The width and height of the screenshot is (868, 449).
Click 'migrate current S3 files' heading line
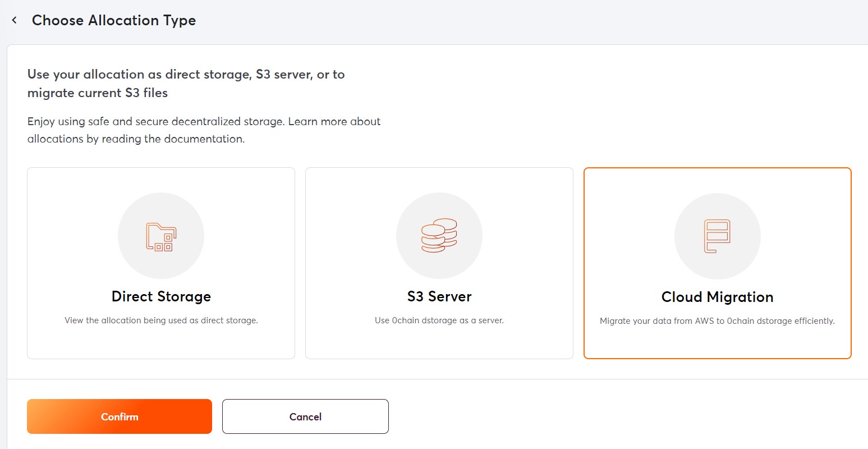click(x=98, y=93)
